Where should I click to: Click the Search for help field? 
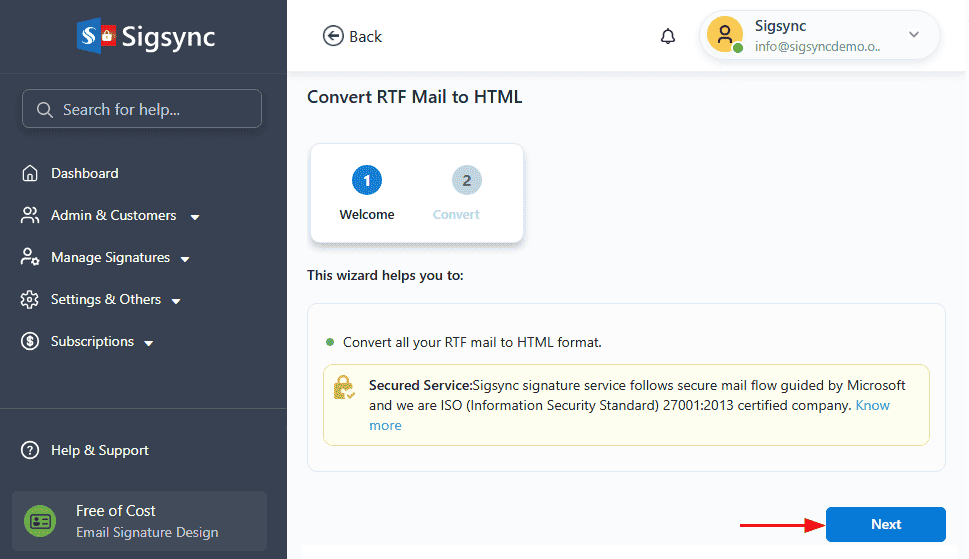142,109
